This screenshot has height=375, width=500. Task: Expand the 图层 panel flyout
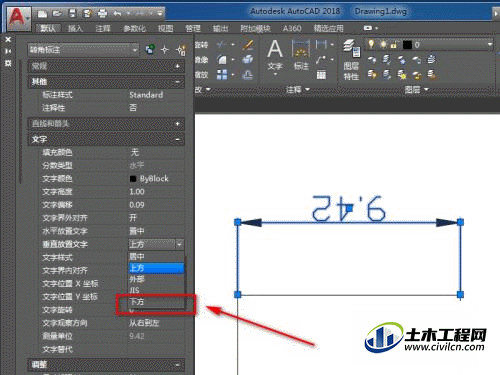416,89
